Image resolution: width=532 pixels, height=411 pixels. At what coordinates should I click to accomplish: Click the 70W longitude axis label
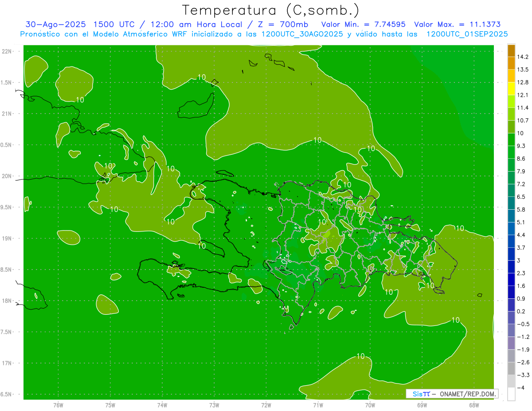pyautogui.click(x=370, y=405)
